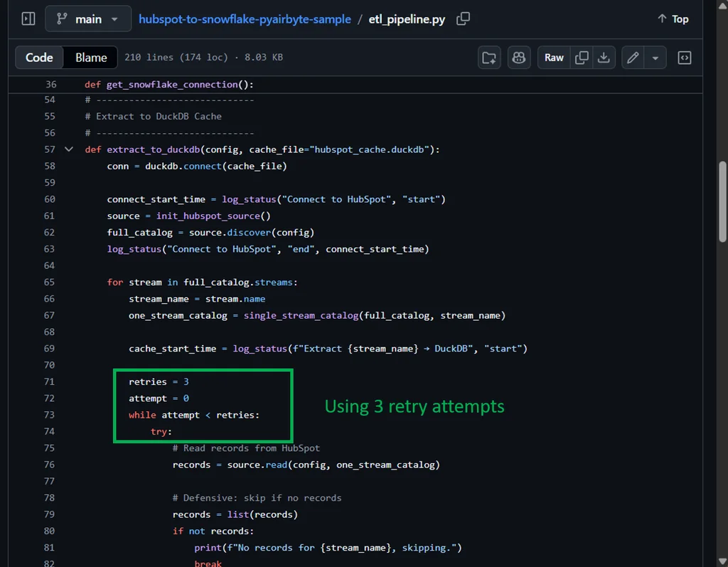Open the symbols panel
This screenshot has width=728, height=567.
685,58
